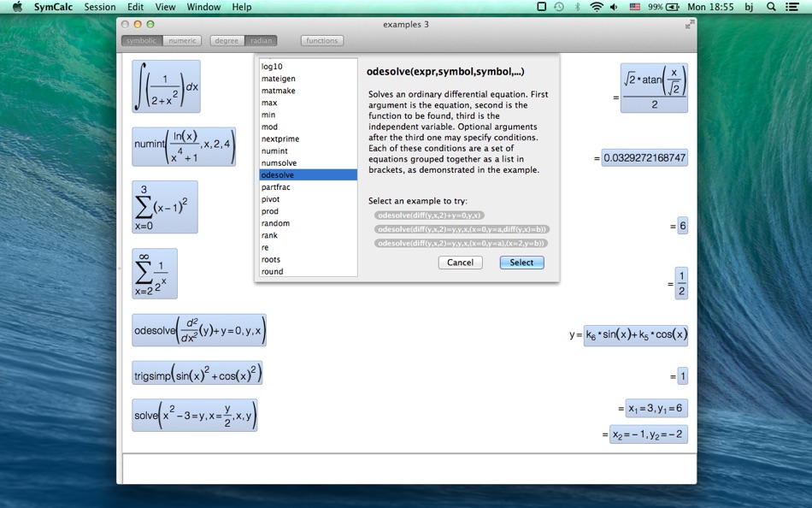Click the volume icon in menu bar

[615, 7]
